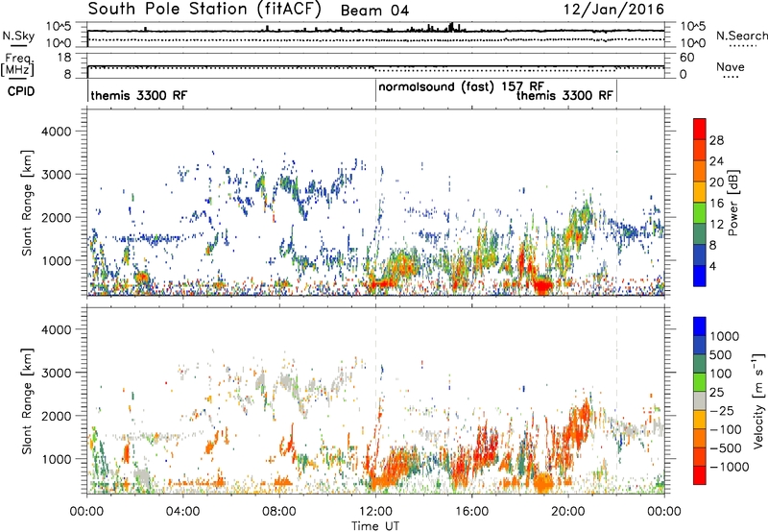Click the 'Beam 04' label
This screenshot has height=532, width=768.
374,11
